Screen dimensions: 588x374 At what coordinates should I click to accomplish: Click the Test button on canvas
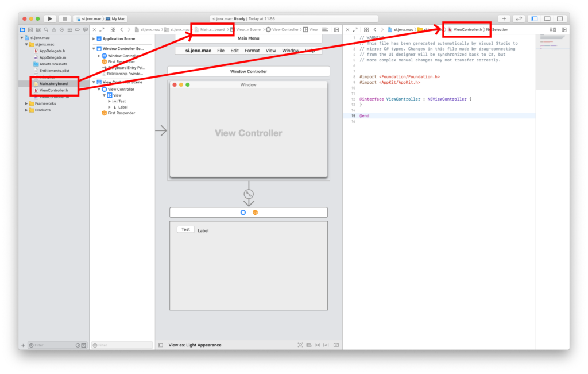pyautogui.click(x=185, y=230)
